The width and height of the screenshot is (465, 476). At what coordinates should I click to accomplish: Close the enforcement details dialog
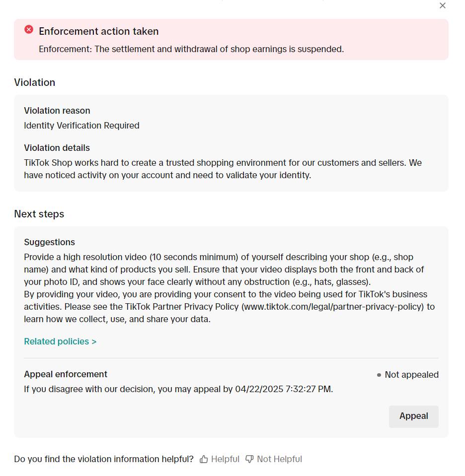[443, 5]
